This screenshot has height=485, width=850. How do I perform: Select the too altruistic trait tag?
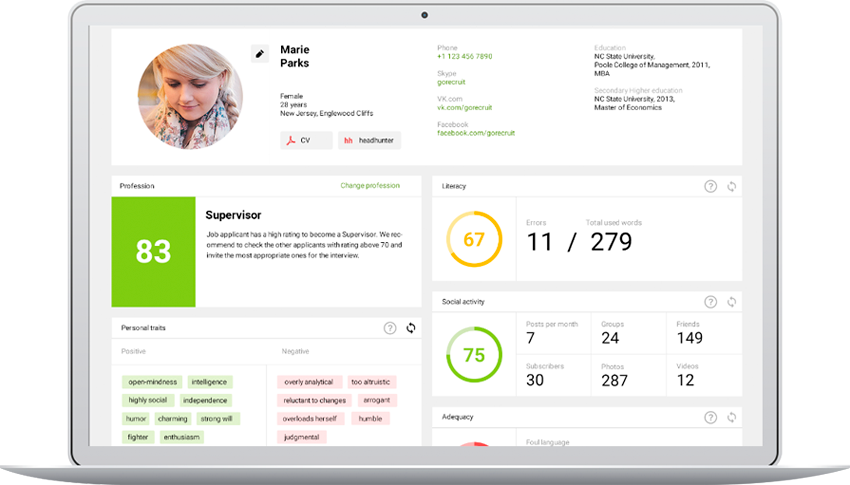pyautogui.click(x=371, y=382)
